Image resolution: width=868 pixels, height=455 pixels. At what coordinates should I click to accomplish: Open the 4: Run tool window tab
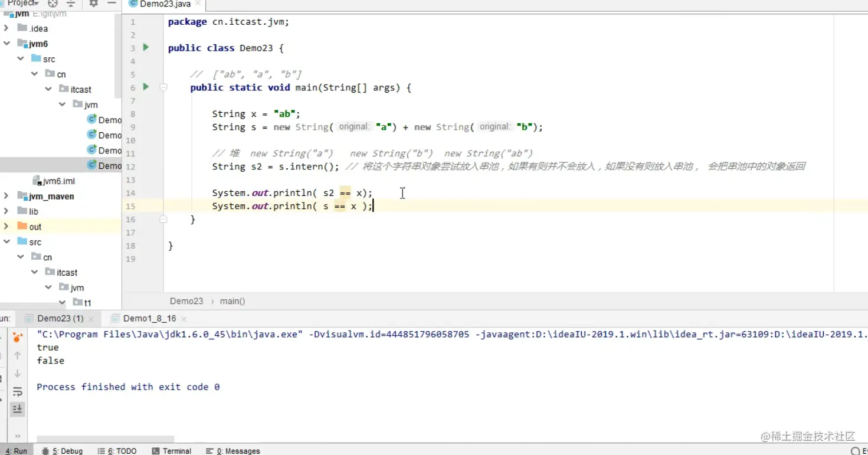tap(16, 451)
